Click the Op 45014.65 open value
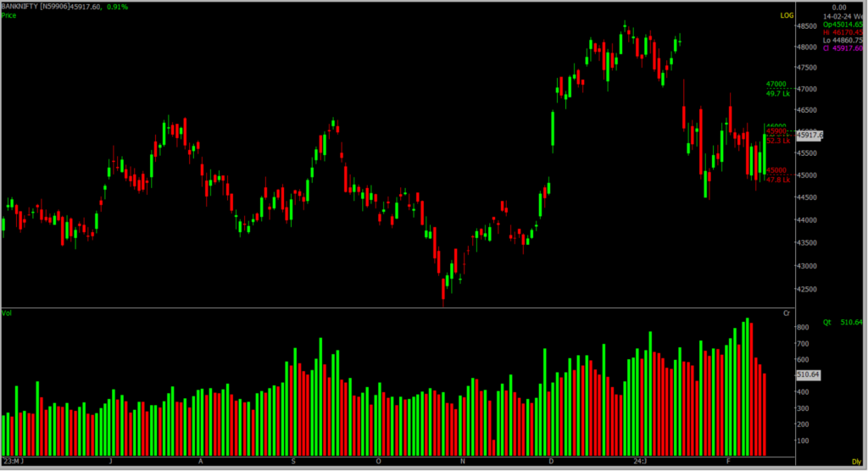The image size is (868, 471). tap(844, 25)
